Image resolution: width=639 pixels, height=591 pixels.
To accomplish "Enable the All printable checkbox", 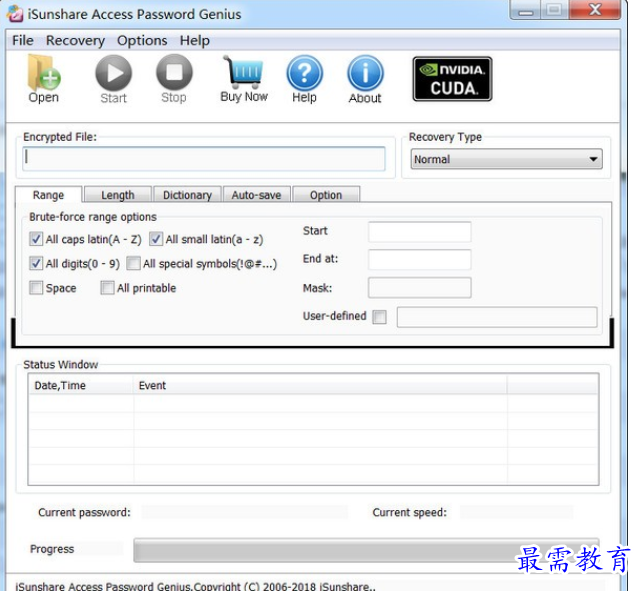I will coord(108,288).
